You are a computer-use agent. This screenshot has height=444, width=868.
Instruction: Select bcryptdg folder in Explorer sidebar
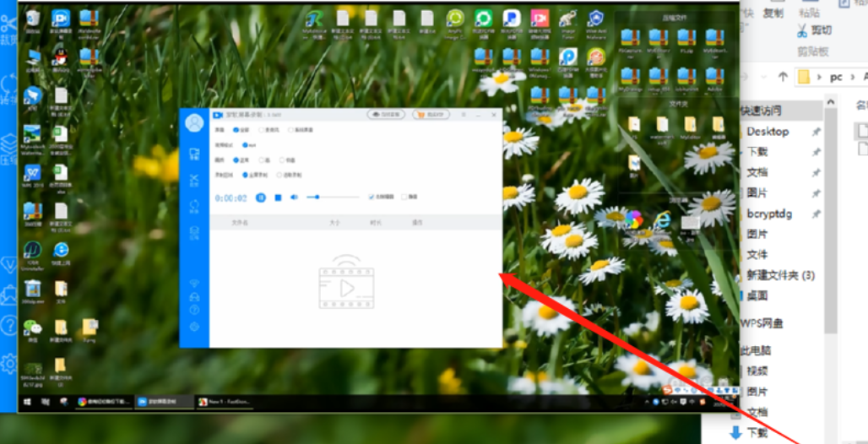(769, 214)
